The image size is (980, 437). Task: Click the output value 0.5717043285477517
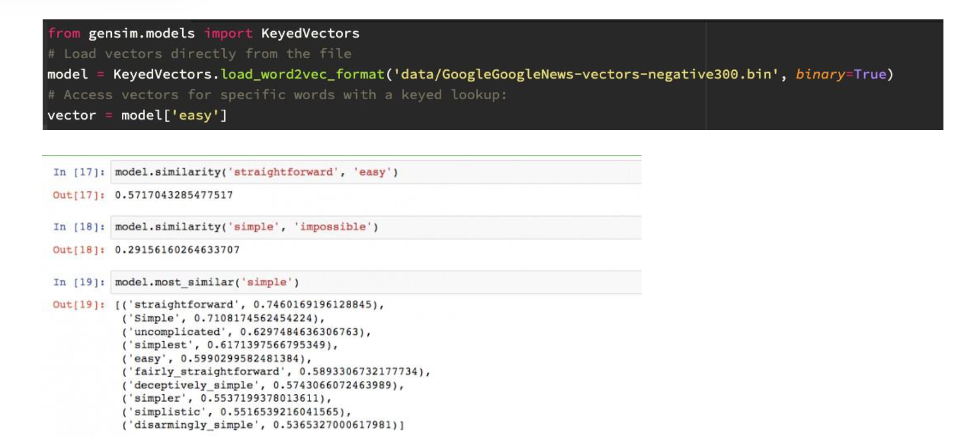coord(174,195)
